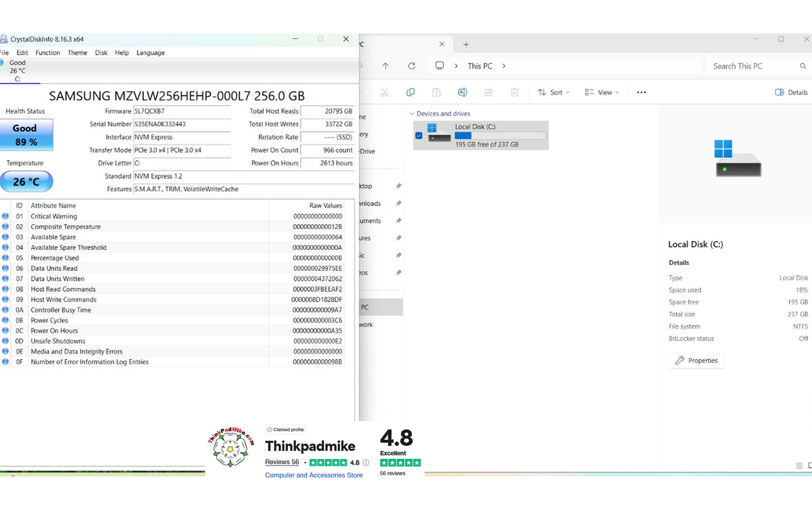Open the View dropdown in Explorer

[601, 93]
